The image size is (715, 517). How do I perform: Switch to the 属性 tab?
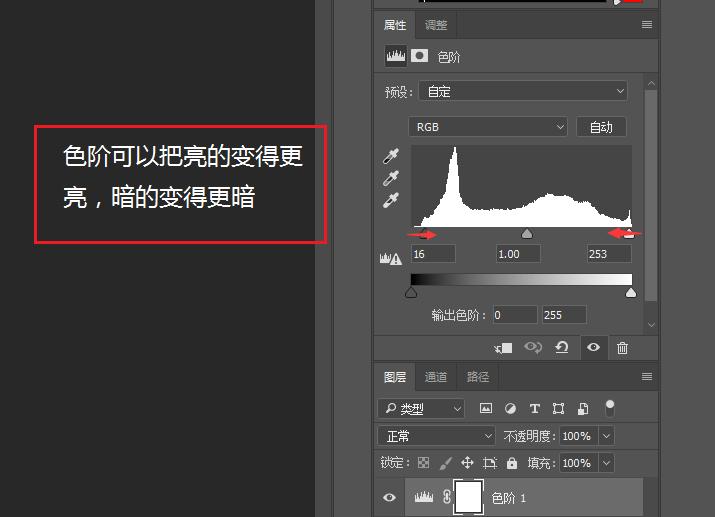[395, 25]
